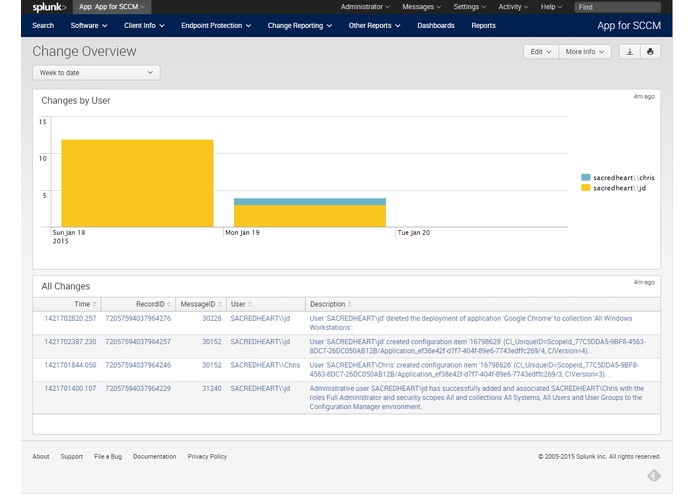Click the Administrative user added description

[476, 398]
